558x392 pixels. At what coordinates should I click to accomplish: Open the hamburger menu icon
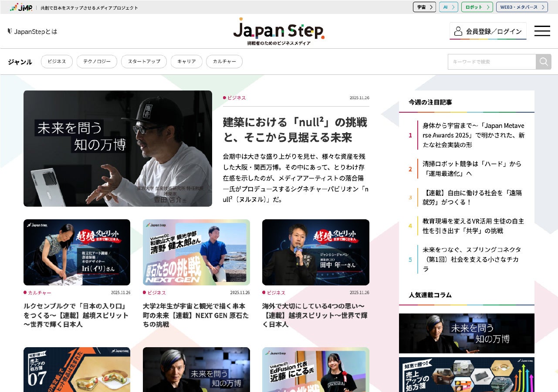point(542,31)
